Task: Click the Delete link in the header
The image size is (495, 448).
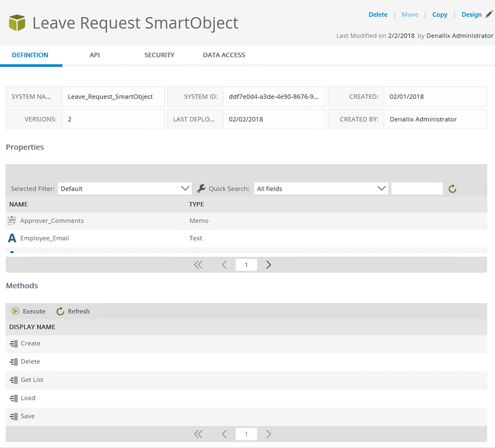Action: tap(378, 14)
